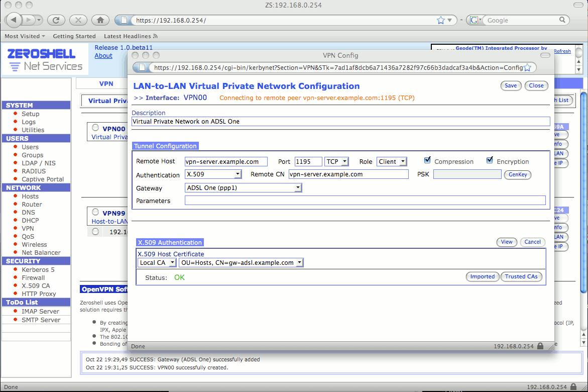Select radio button beside 192.1 entry
The image size is (588, 392).
95,232
